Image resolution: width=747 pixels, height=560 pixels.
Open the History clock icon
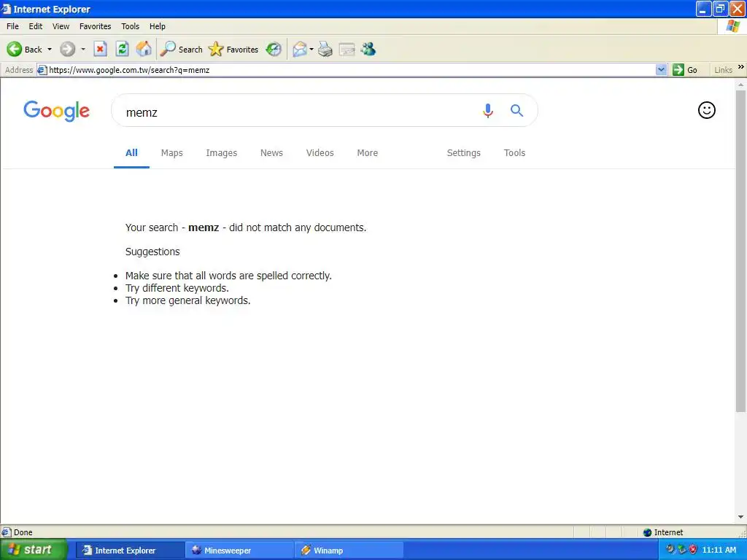pyautogui.click(x=274, y=49)
